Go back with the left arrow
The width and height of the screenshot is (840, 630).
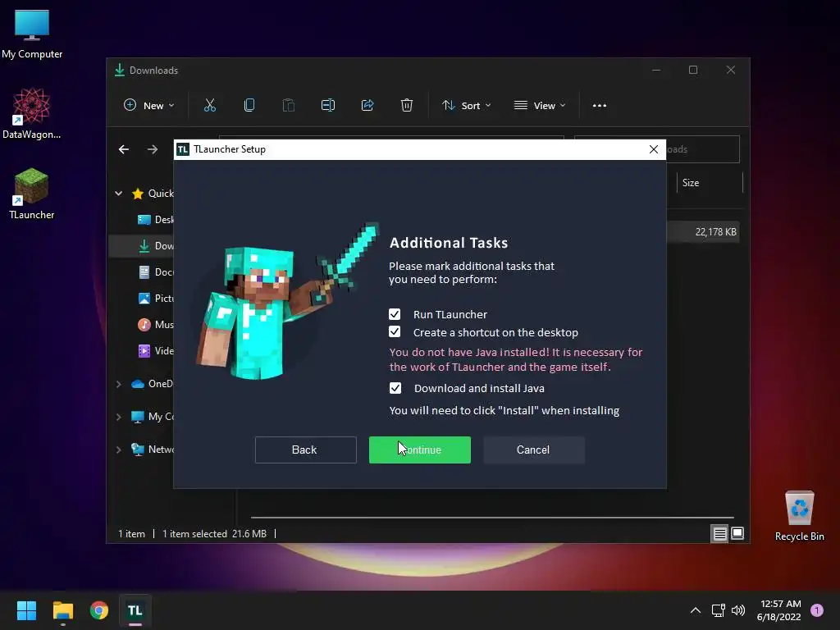pos(124,149)
